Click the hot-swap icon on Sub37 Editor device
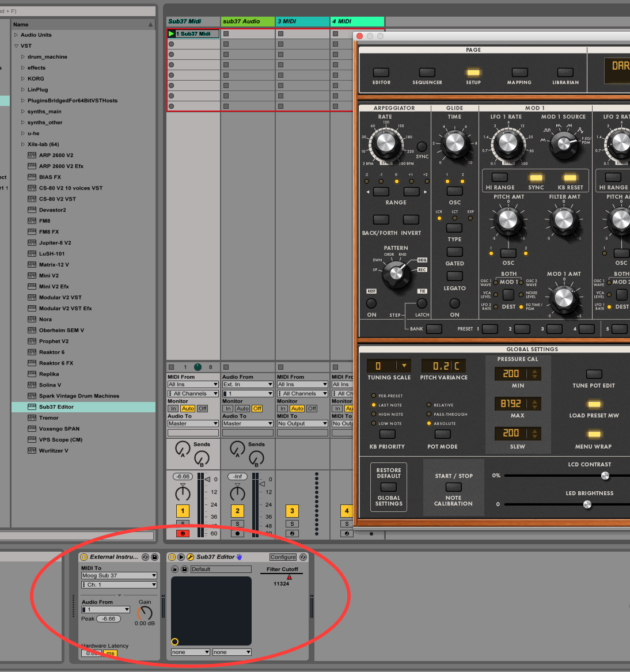Viewport: 630px width, 672px height. coord(303,557)
